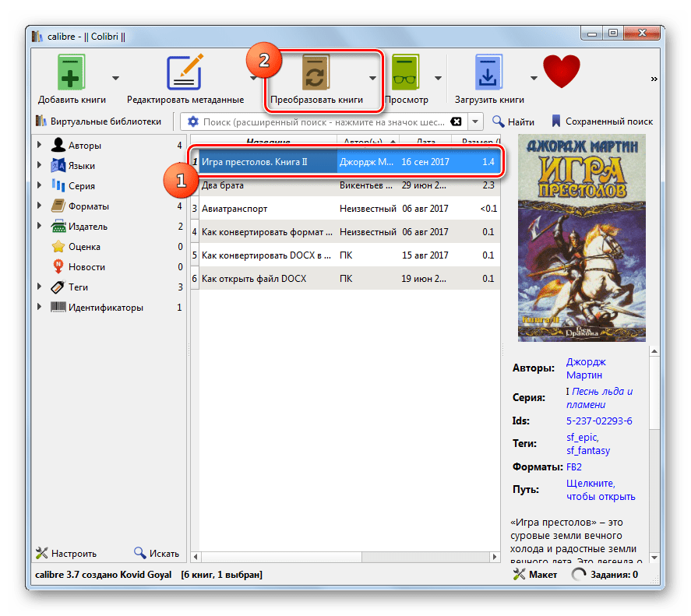
Task: Expand the Идентификаторы tree node
Action: [39, 307]
